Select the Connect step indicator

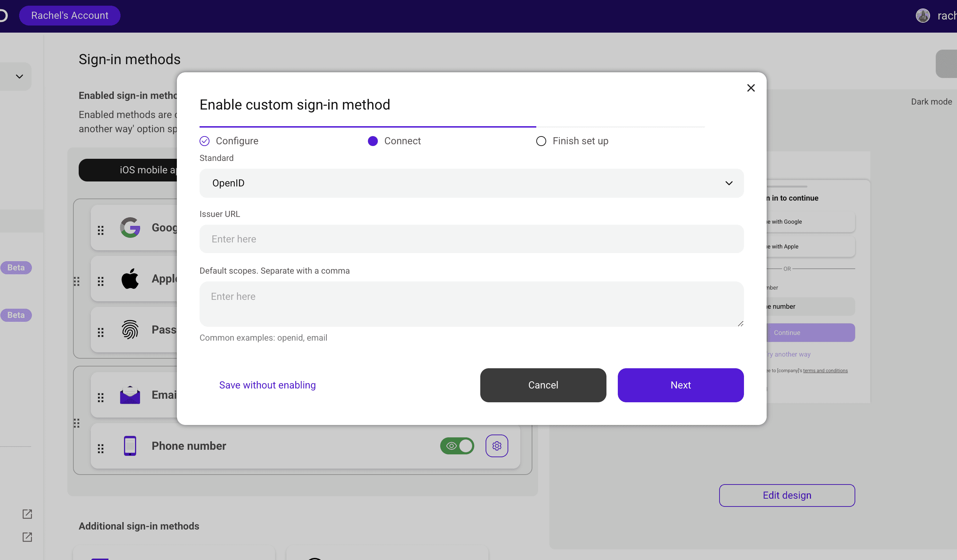(373, 141)
